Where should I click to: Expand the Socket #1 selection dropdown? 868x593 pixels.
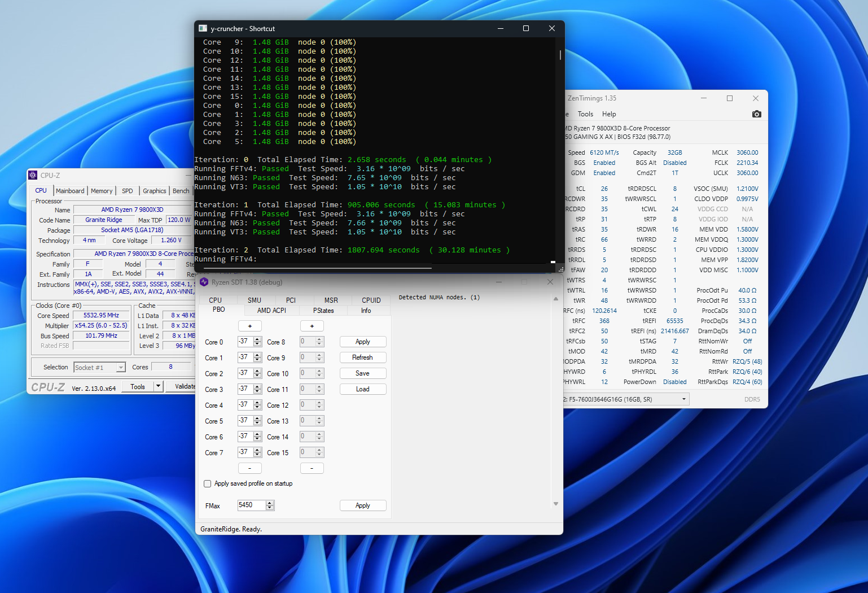pyautogui.click(x=121, y=368)
